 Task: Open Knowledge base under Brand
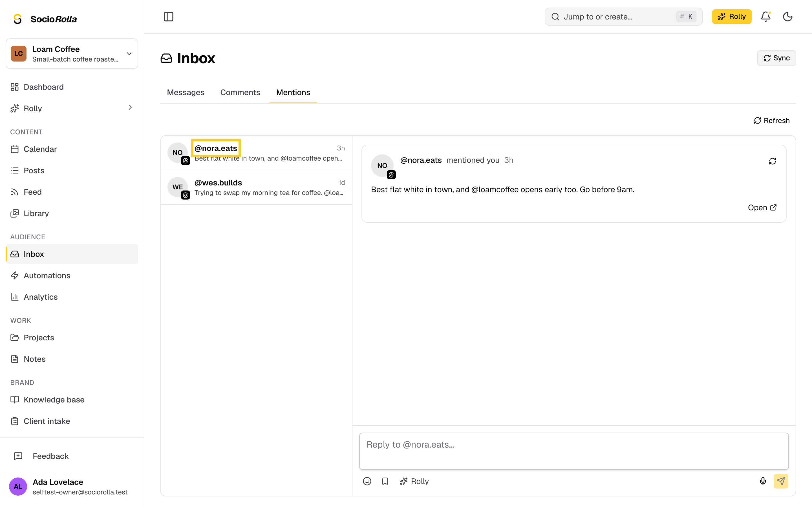coord(72,400)
